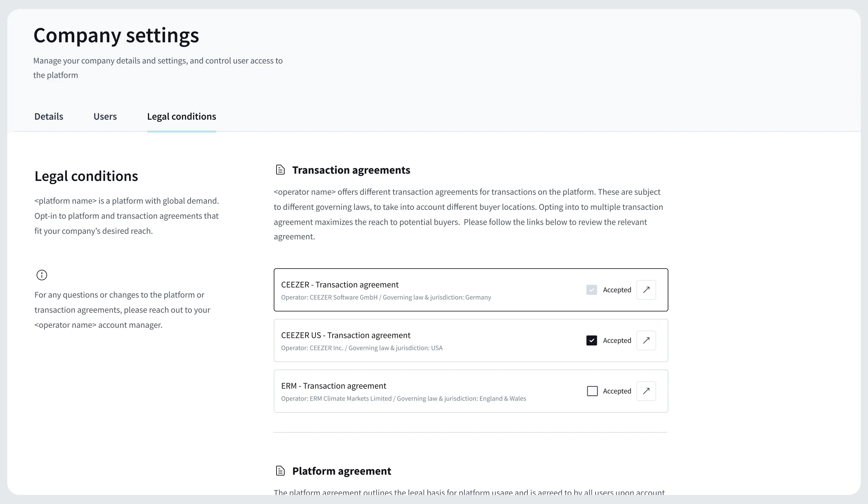Select the ERM - Transaction agreement card

(x=471, y=391)
